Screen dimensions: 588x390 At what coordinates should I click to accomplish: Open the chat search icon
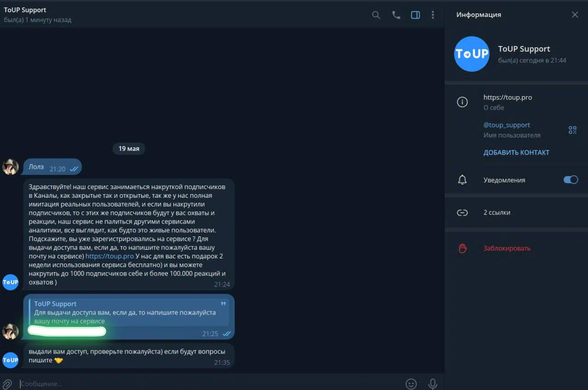tap(376, 15)
